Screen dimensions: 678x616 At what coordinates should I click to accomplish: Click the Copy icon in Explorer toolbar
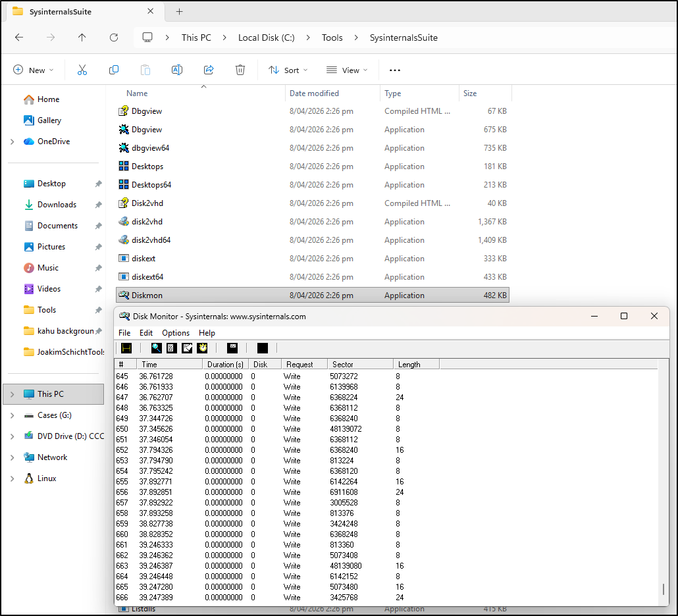pyautogui.click(x=114, y=70)
